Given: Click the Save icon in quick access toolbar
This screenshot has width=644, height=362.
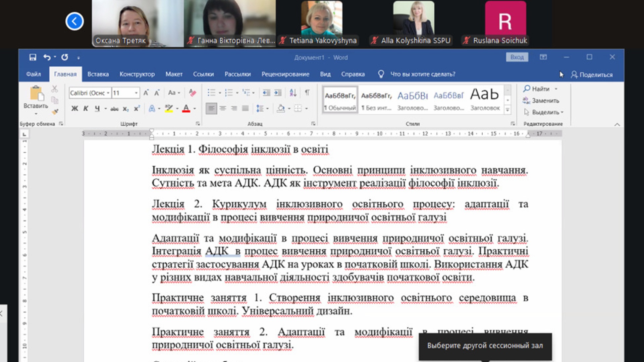Looking at the screenshot, I should click(33, 57).
